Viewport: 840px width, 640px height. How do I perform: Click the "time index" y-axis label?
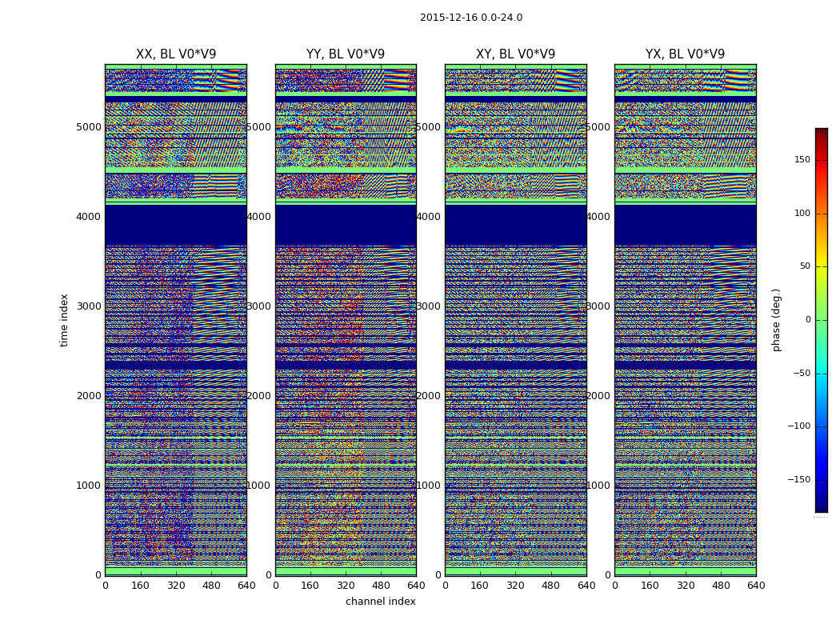point(65,320)
